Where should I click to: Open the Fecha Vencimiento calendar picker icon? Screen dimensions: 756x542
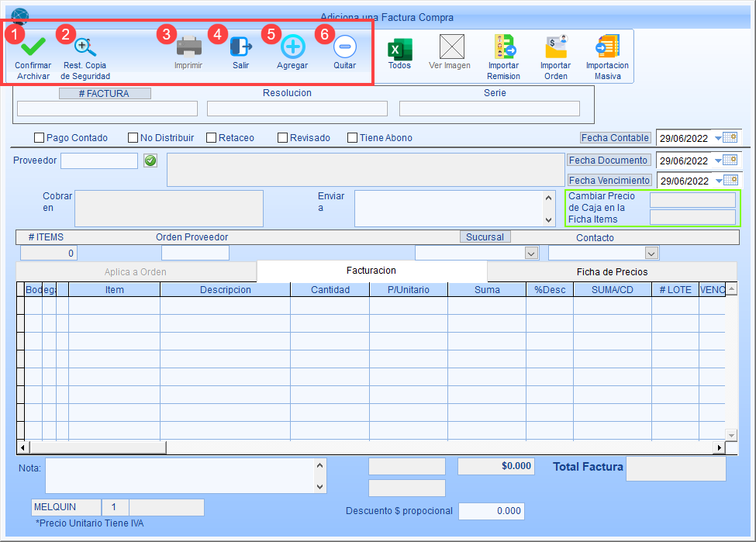click(x=731, y=180)
